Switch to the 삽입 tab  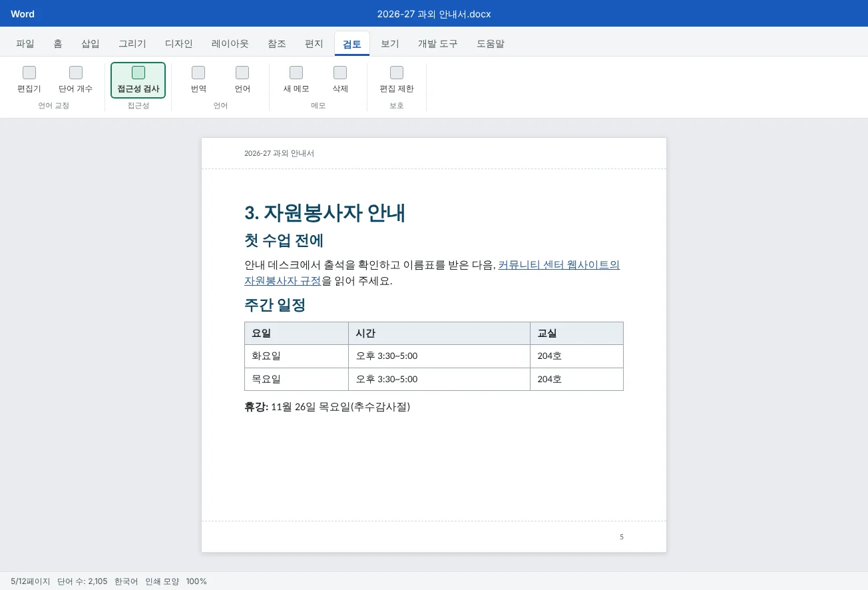(91, 44)
